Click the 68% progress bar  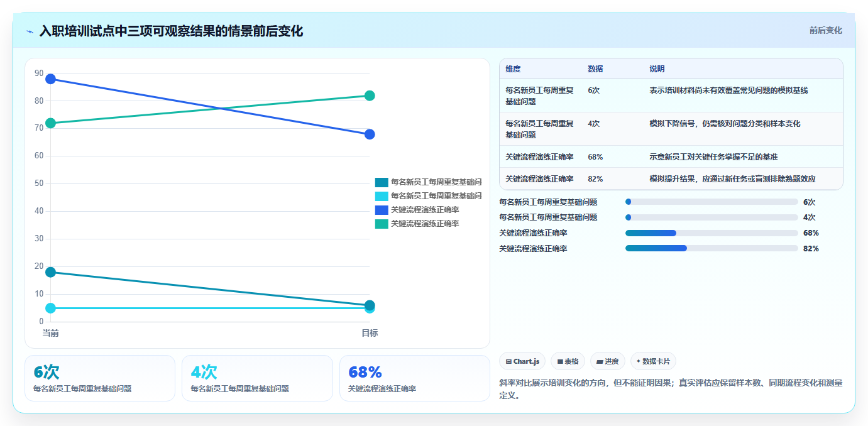point(711,232)
